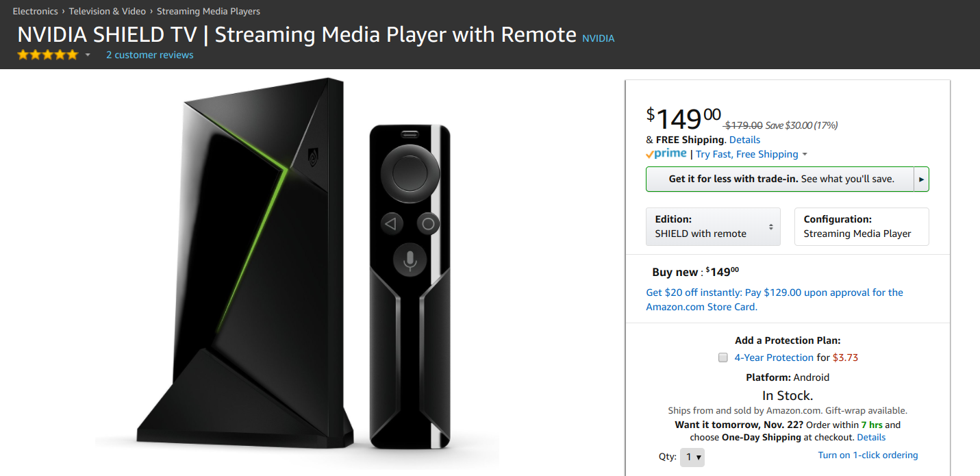Click the green arrow on the trade-in button
The image size is (980, 476).
922,179
